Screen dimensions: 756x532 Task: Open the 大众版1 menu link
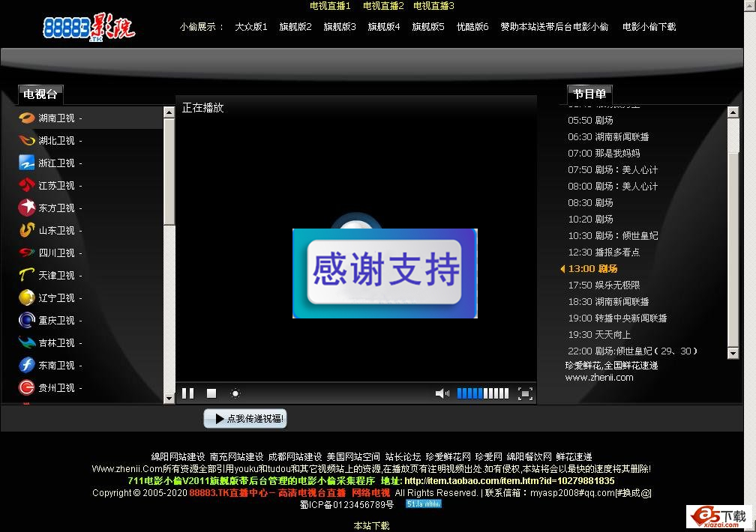tap(250, 26)
